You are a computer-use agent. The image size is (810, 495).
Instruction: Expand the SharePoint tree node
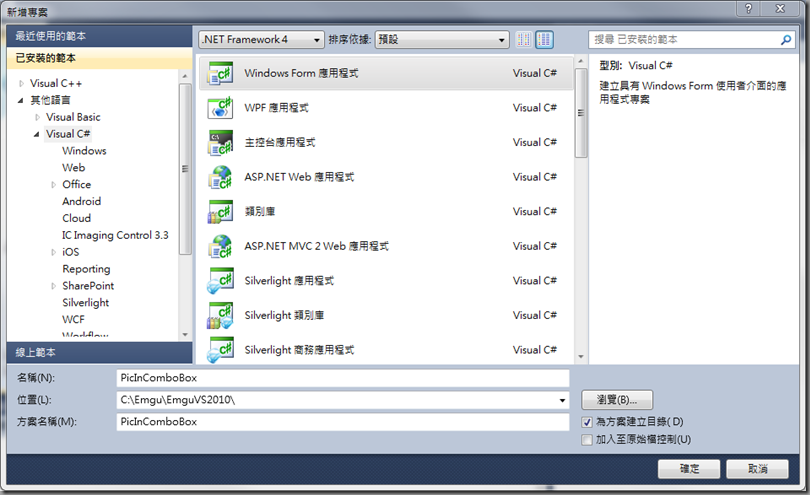[x=53, y=286]
